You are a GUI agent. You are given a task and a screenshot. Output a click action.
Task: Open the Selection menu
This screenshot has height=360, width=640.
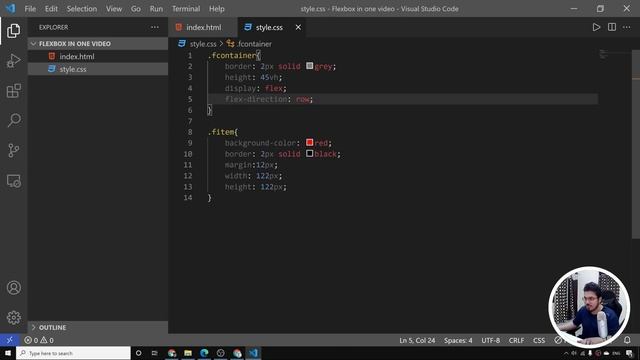point(82,9)
